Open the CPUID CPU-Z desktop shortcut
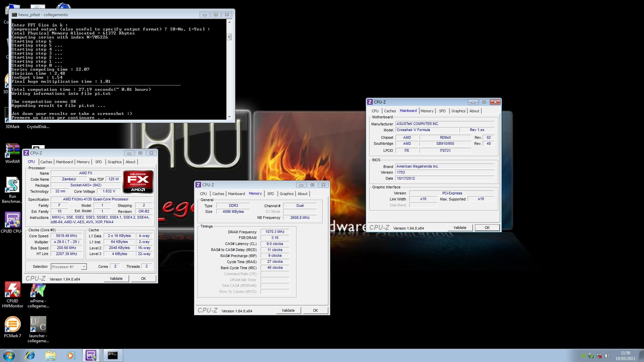The image size is (644, 362). click(12, 223)
